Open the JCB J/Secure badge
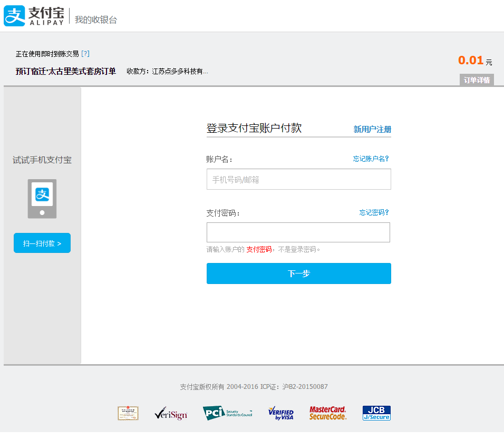Screen dimensions: 504x440 coord(376,413)
